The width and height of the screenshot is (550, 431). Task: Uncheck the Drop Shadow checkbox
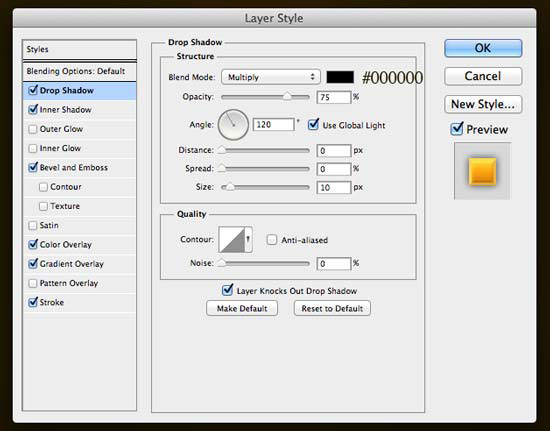pyautogui.click(x=33, y=90)
